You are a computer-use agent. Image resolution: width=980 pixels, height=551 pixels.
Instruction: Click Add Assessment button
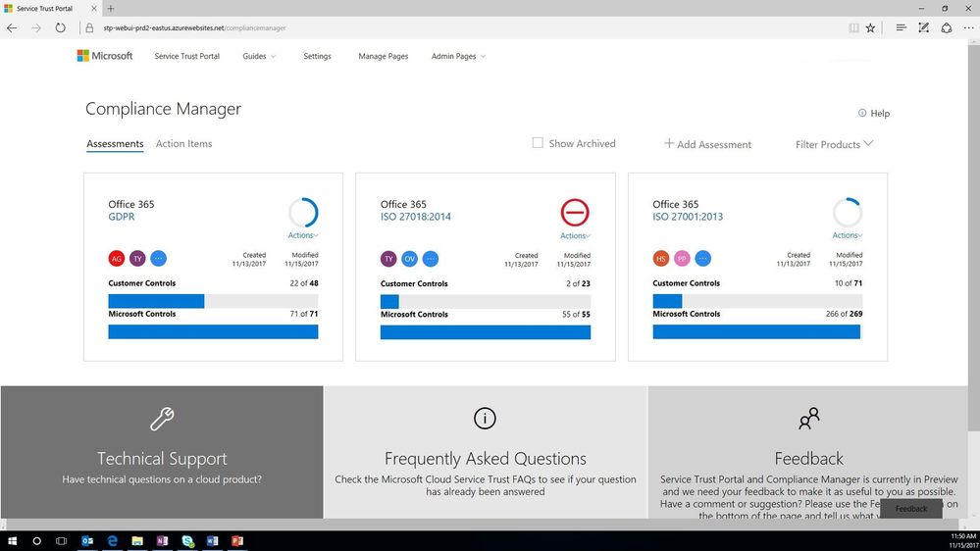(707, 144)
